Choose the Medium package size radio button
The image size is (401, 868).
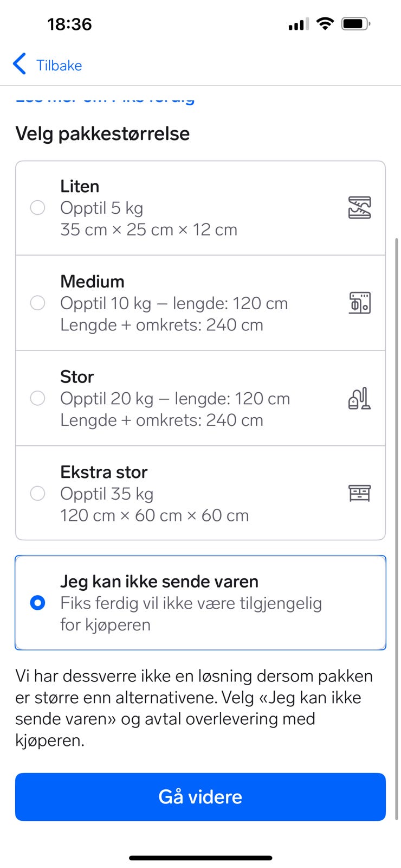37,303
